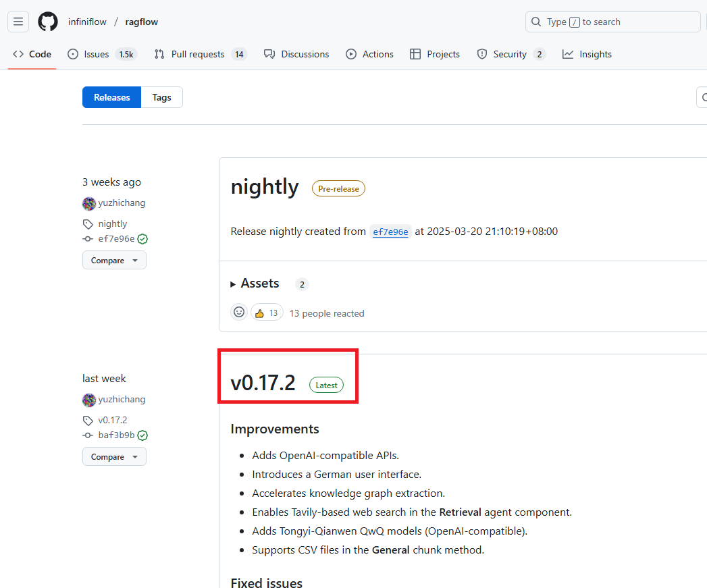This screenshot has width=707, height=588.
Task: Click the commit icon beside ef7e96e
Action: click(88, 239)
